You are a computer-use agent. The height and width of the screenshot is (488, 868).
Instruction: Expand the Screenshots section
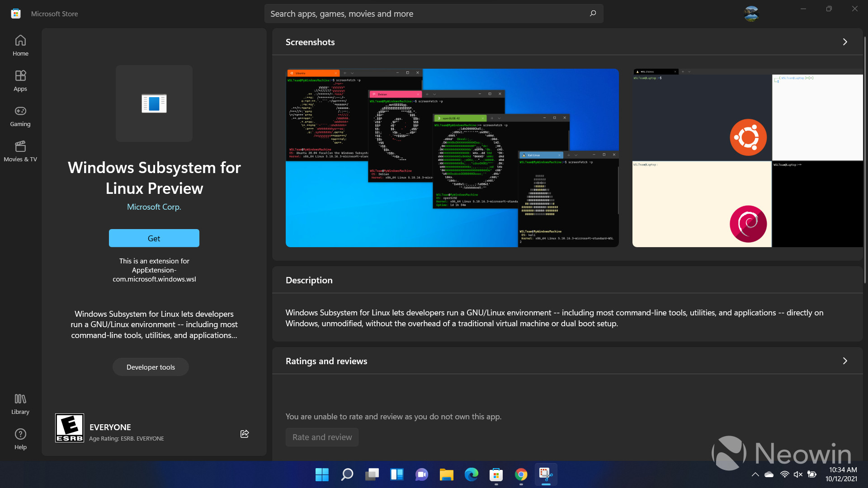[845, 42]
